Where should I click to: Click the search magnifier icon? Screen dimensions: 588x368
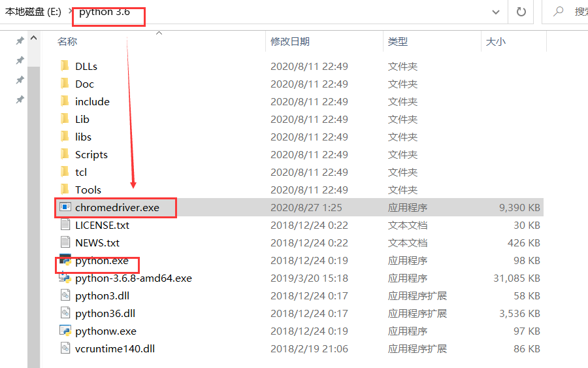coord(559,11)
